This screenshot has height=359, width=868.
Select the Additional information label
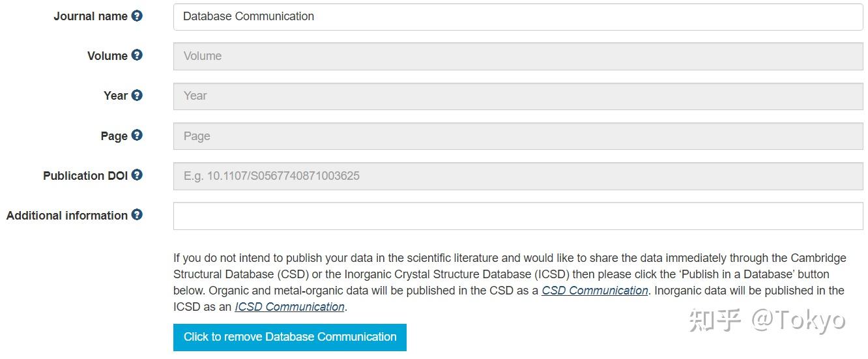(66, 216)
